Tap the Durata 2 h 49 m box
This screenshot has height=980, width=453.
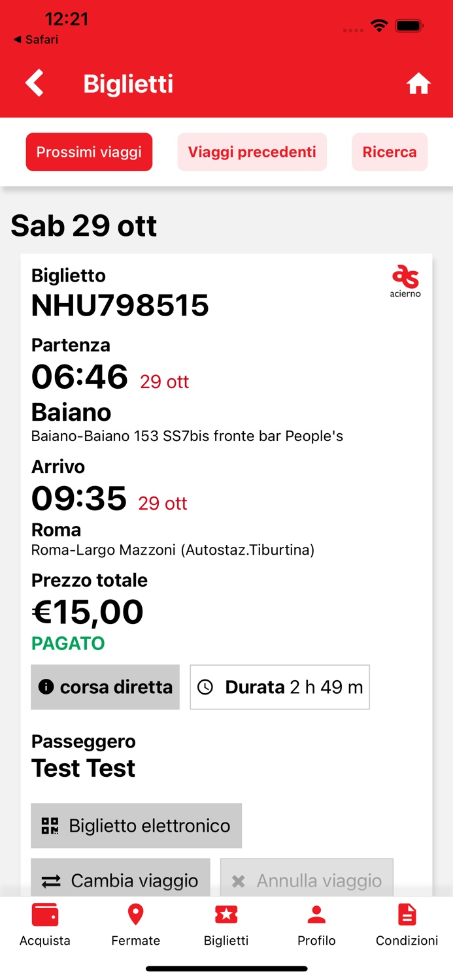[x=280, y=687]
